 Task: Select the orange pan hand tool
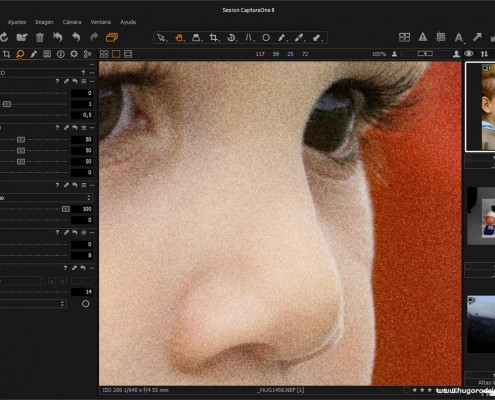pyautogui.click(x=179, y=38)
